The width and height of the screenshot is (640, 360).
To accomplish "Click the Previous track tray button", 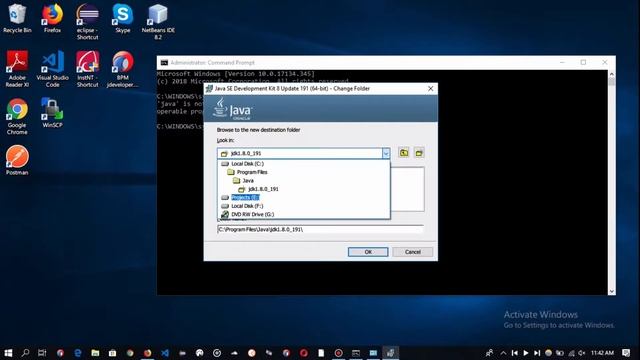I will pos(515,353).
